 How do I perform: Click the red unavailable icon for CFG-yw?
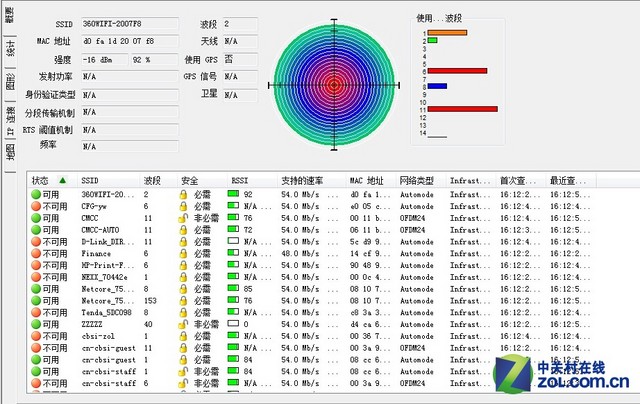point(36,206)
